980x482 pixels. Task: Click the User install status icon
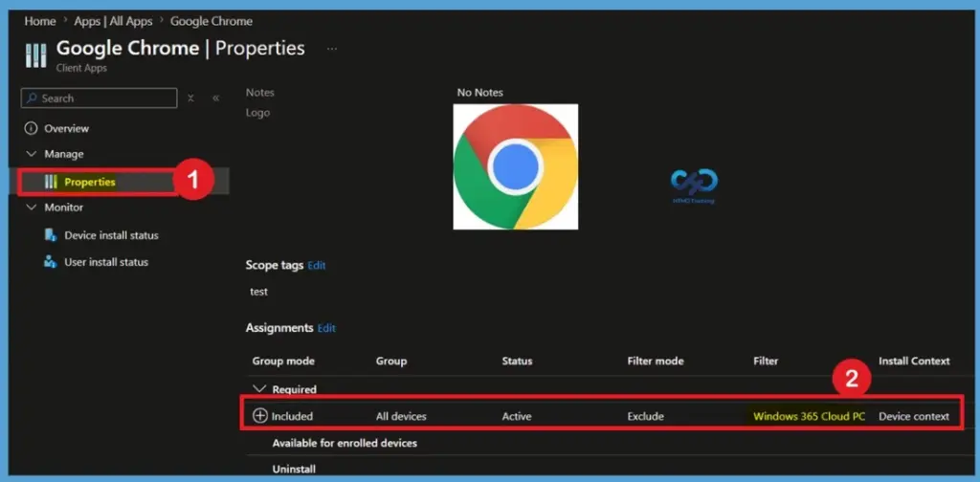[x=52, y=262]
